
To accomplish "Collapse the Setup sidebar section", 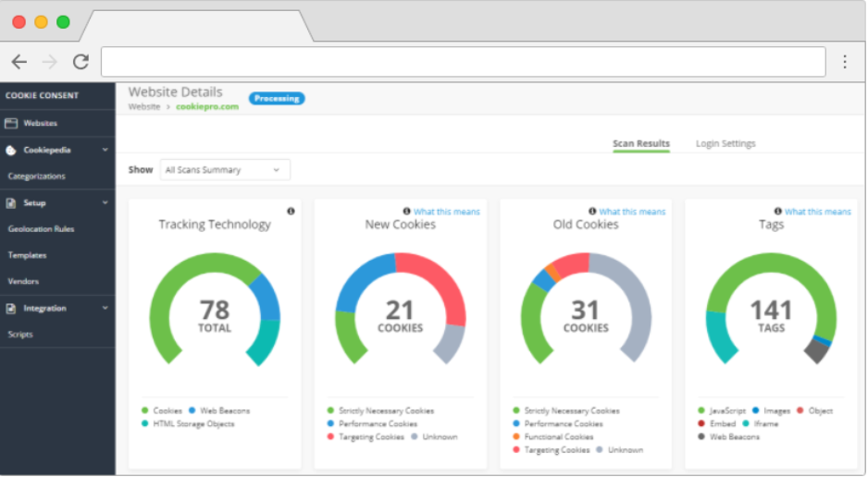I will (105, 202).
